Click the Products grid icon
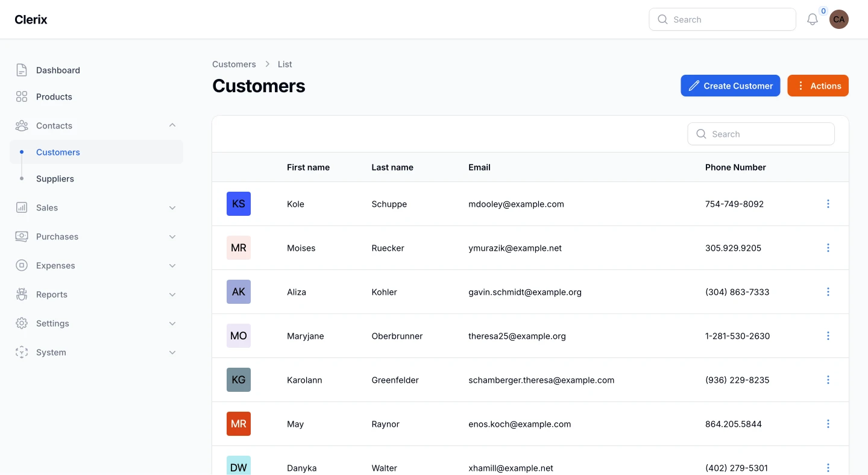868x475 pixels. (x=22, y=96)
